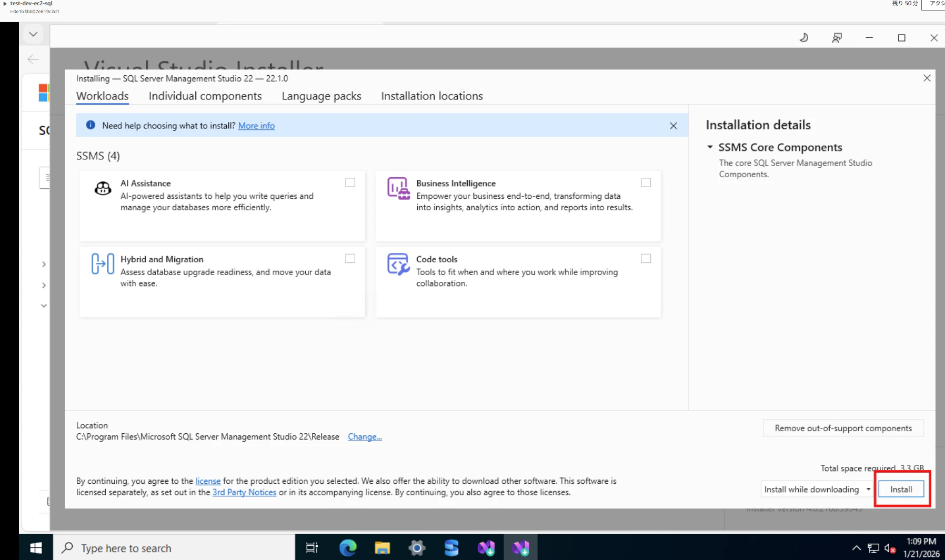Screen dimensions: 945x560
Task: Click the 'Installation details' heading
Action: (x=758, y=125)
